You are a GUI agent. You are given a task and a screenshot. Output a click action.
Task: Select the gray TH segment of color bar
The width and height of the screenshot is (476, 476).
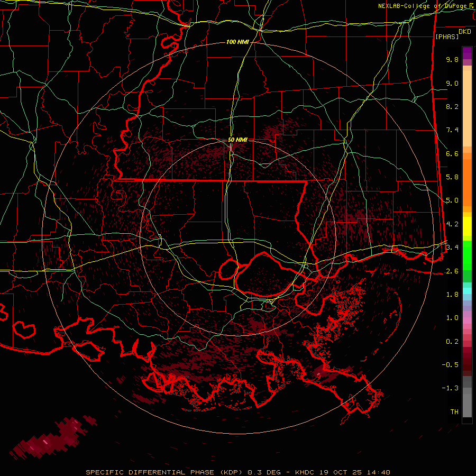pyautogui.click(x=467, y=406)
